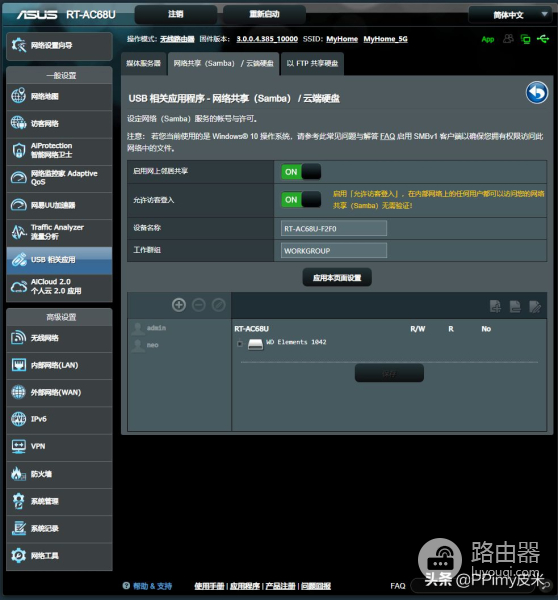The width and height of the screenshot is (558, 600).
Task: Open Traffic Analyzer page
Action: coord(59,232)
